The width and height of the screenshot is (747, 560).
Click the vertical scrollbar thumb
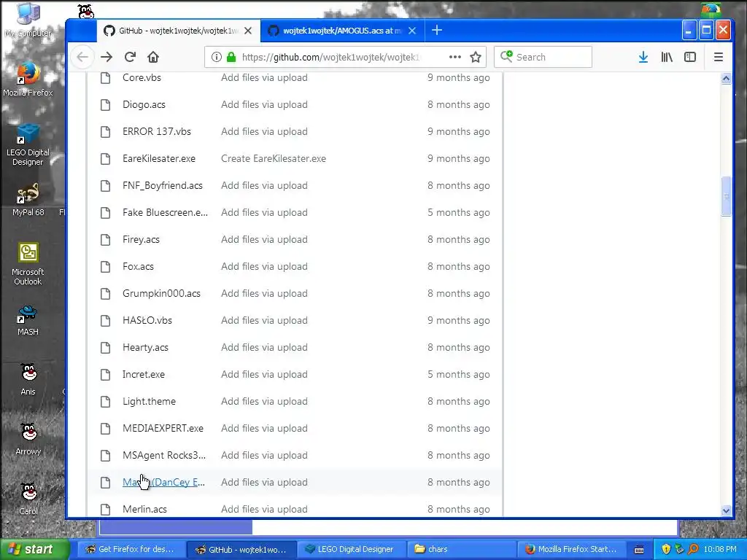coord(726,196)
